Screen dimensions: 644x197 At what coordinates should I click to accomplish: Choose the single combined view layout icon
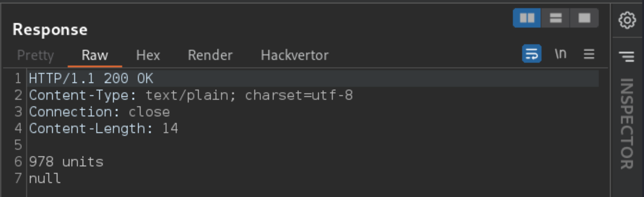click(x=584, y=18)
